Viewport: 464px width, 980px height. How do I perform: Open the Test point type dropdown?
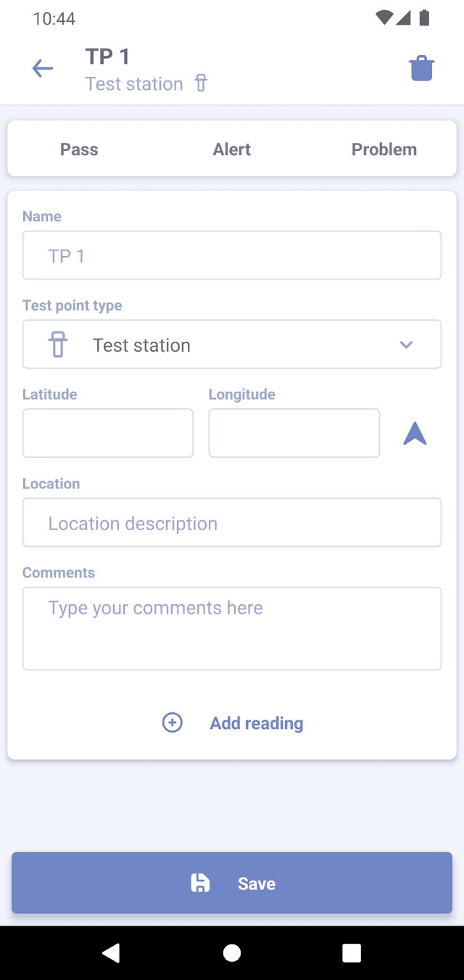point(232,345)
